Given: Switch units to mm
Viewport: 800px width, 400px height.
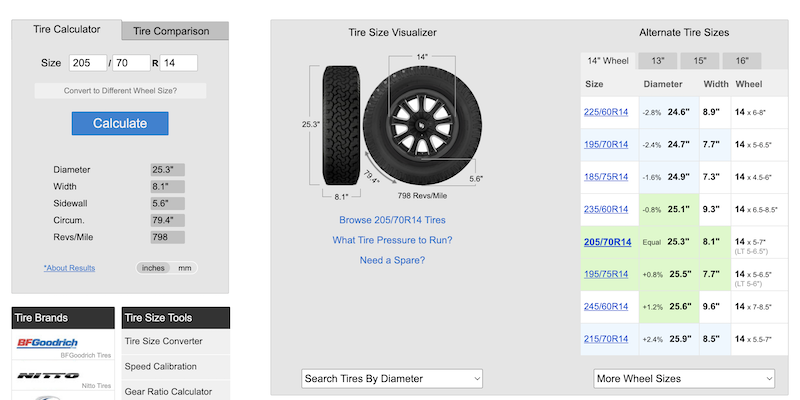Looking at the screenshot, I should point(185,268).
